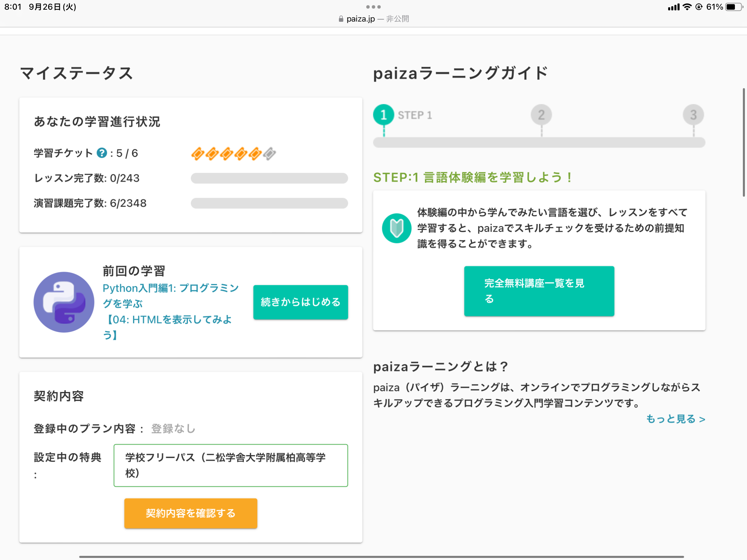747x560 pixels.
Task: Click the learning ticket help question icon
Action: pos(102,153)
